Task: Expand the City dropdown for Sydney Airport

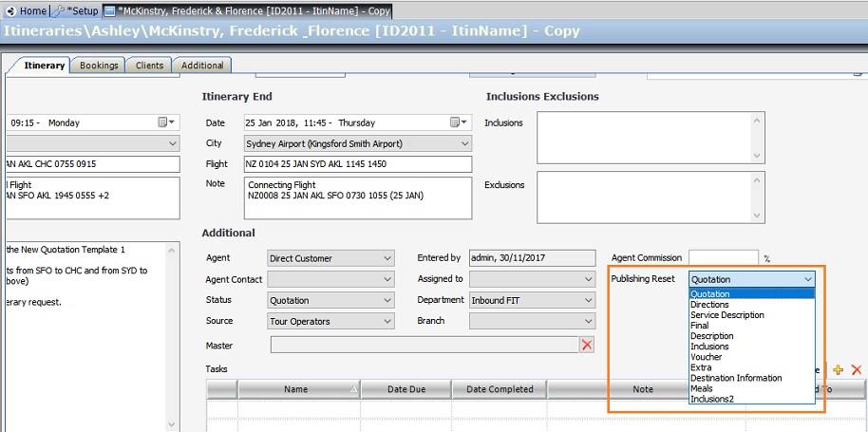Action: tap(464, 143)
